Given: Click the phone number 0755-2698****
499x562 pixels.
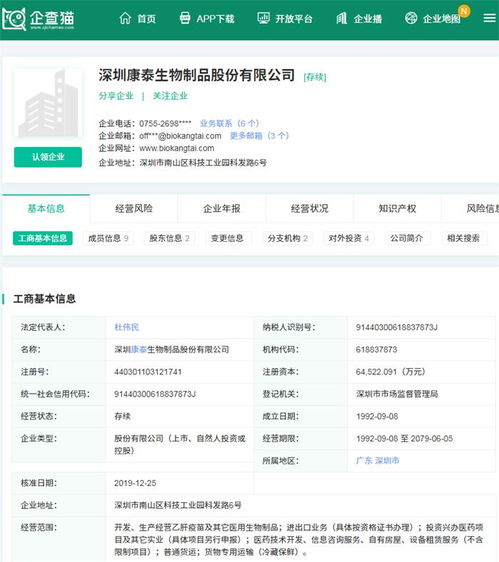Looking at the screenshot, I should point(165,124).
